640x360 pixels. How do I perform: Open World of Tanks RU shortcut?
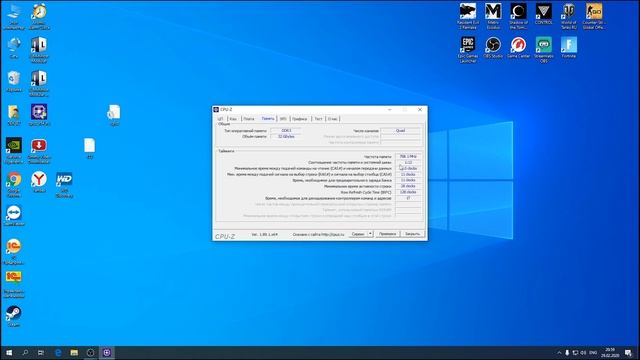569,16
